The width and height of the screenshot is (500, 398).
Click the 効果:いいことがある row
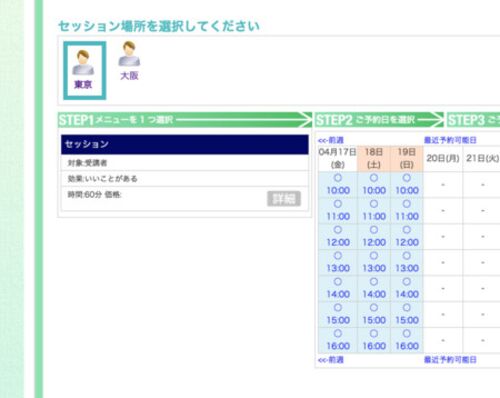pyautogui.click(x=185, y=179)
